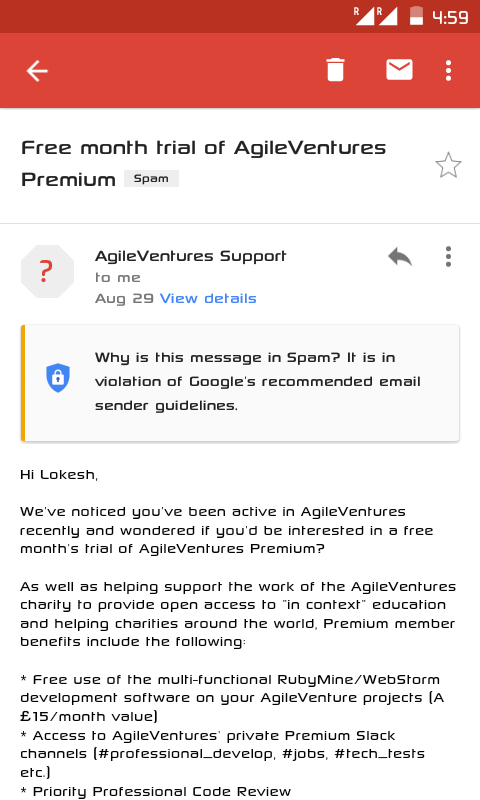Tap the signal strength icons
This screenshot has height=800, width=480.
coord(376,16)
